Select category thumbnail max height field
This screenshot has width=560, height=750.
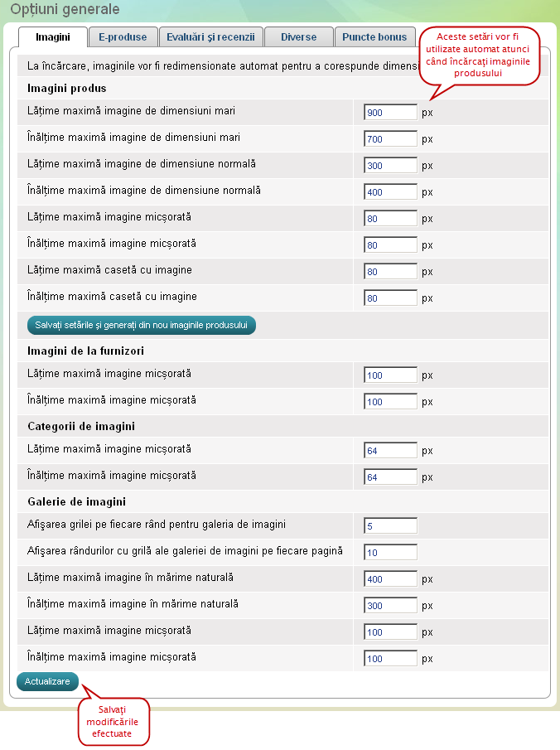tap(390, 478)
